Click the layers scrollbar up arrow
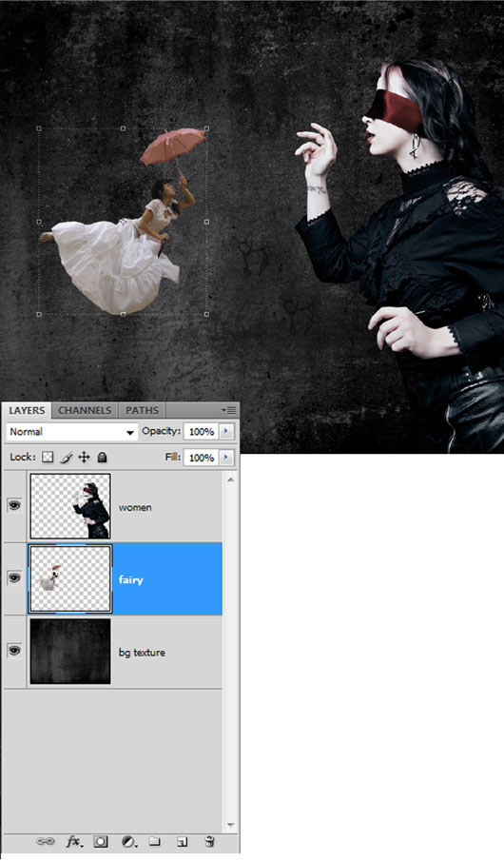The width and height of the screenshot is (504, 861). pyautogui.click(x=230, y=479)
